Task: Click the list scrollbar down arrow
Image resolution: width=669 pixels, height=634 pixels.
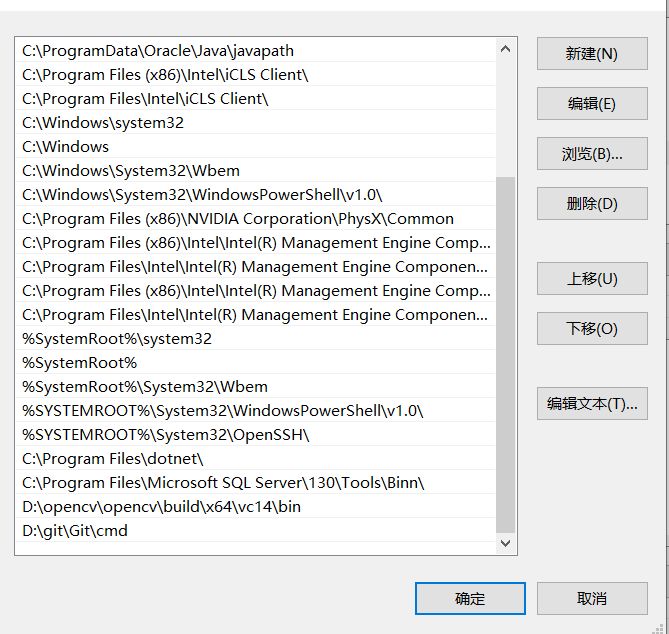Action: pyautogui.click(x=506, y=544)
